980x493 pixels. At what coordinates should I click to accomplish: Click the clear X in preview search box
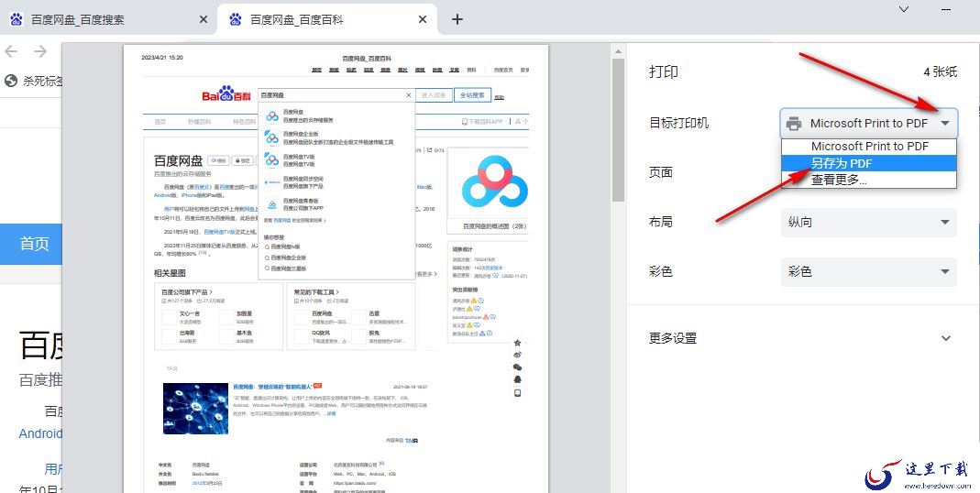pyautogui.click(x=409, y=95)
